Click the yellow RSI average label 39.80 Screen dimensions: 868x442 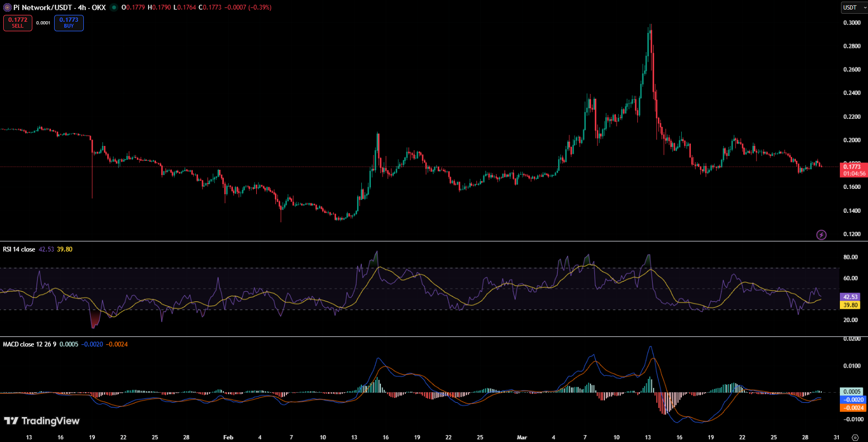[850, 305]
